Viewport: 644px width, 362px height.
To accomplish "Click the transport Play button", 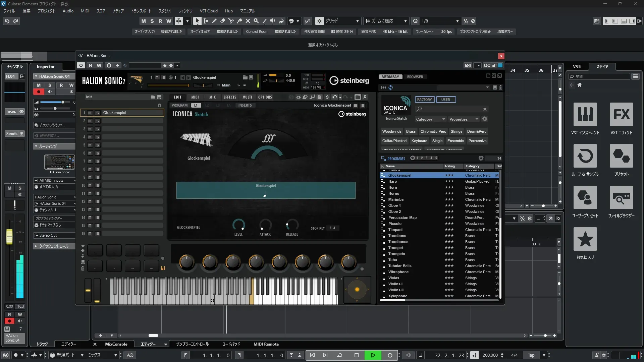I will [373, 355].
